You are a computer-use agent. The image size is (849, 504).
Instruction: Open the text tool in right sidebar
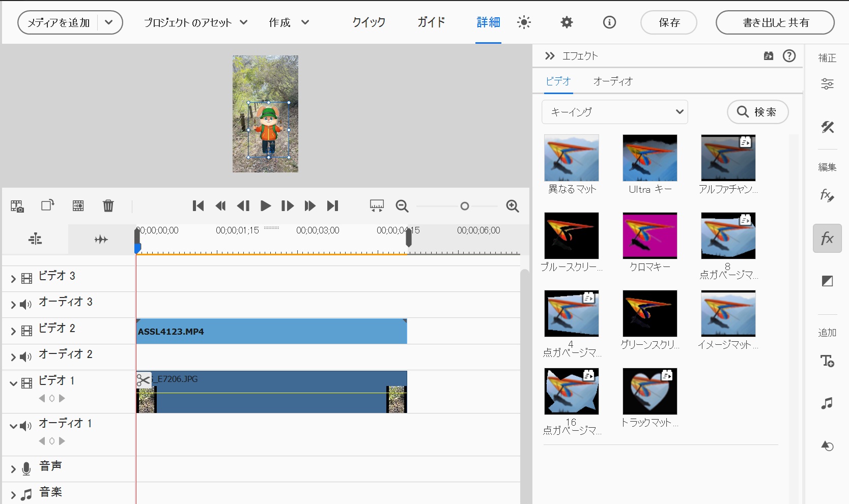[x=827, y=361]
